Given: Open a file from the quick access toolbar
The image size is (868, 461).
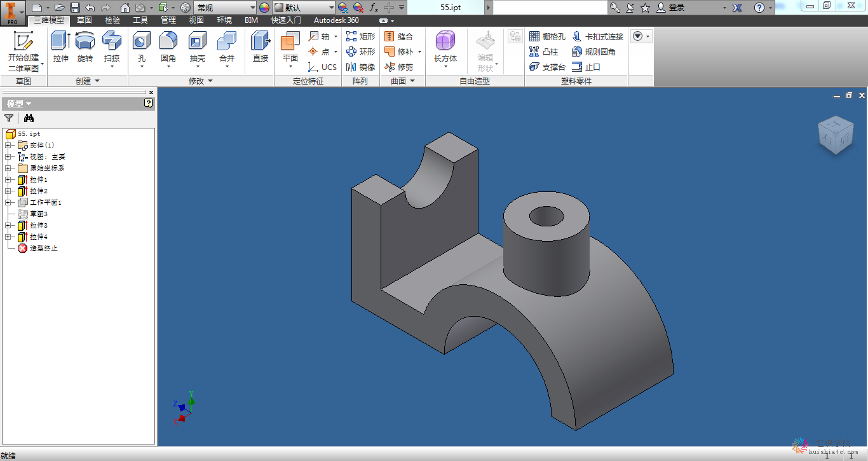Looking at the screenshot, I should point(59,8).
